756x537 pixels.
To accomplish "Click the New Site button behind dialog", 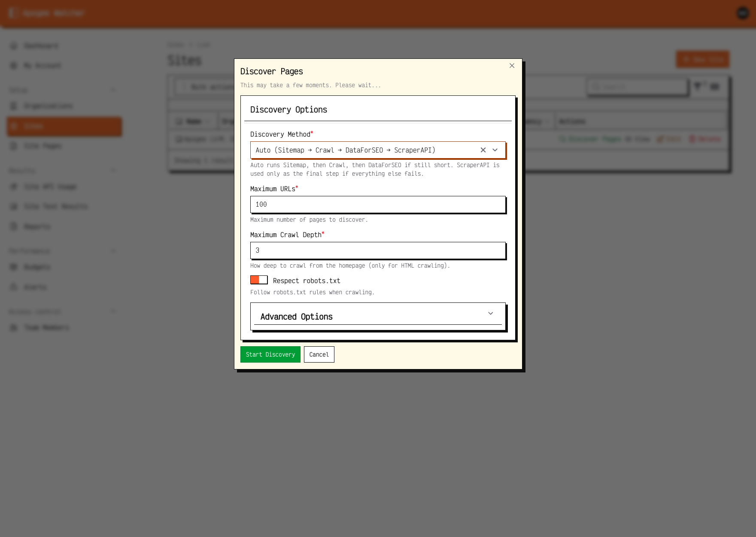I will click(x=703, y=59).
